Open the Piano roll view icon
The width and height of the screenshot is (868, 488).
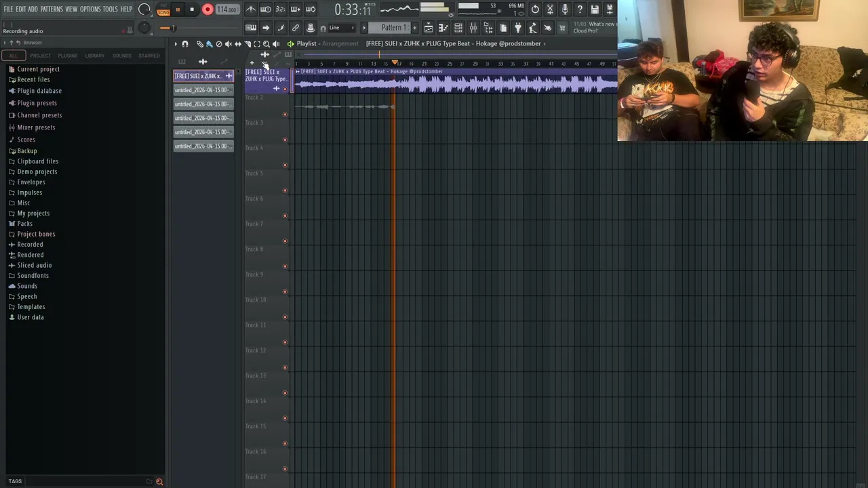click(443, 28)
